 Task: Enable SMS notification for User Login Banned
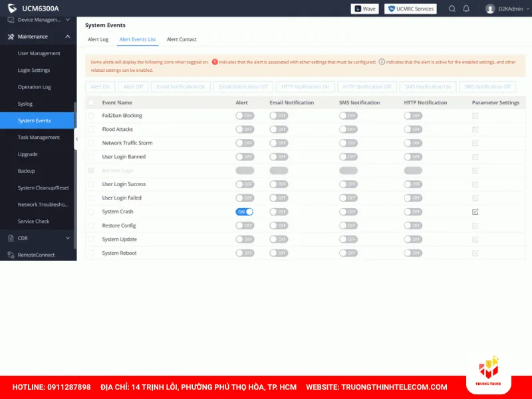coord(348,157)
